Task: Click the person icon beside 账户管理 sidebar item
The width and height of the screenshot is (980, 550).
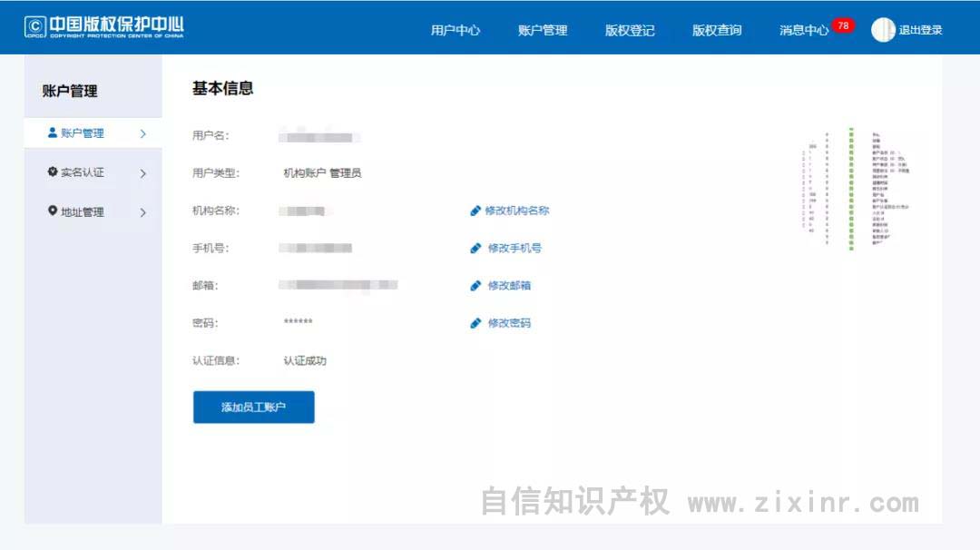Action: coord(53,133)
